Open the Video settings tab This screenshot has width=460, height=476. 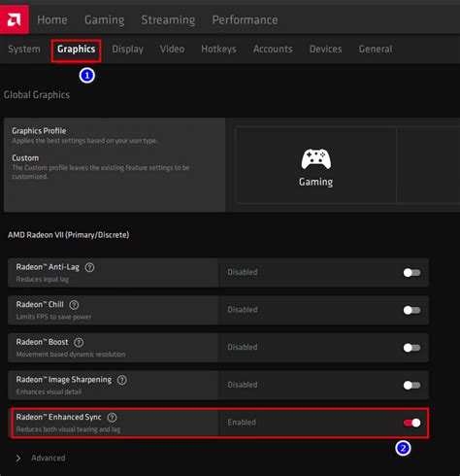tap(172, 50)
